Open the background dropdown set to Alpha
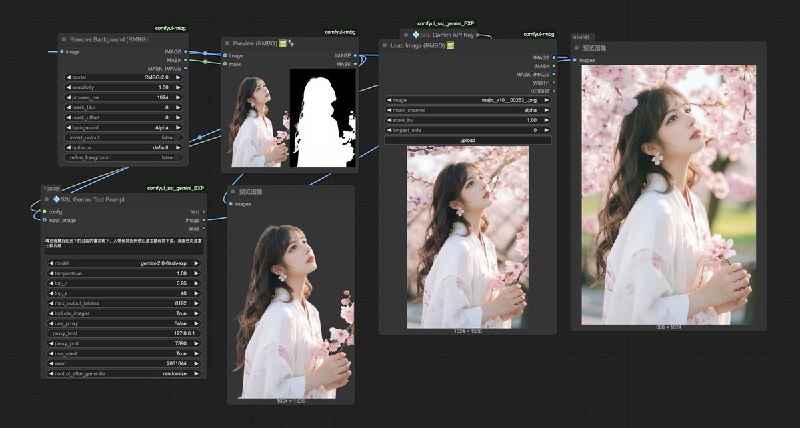Image resolution: width=800 pixels, height=428 pixels. [x=124, y=127]
